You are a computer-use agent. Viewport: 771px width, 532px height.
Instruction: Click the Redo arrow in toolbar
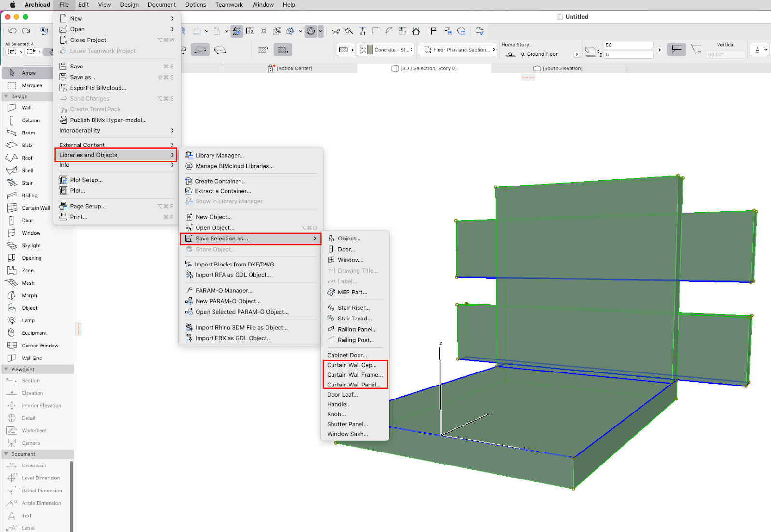point(26,31)
